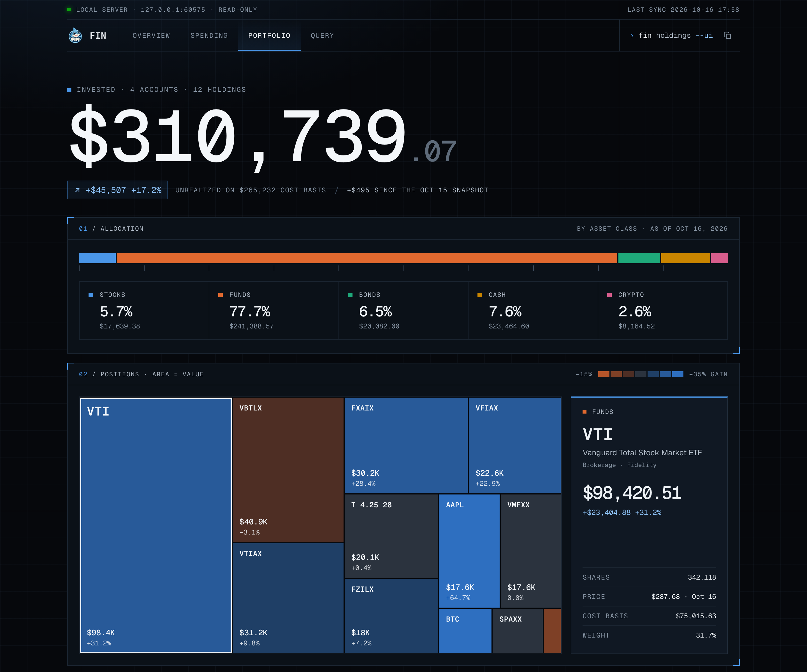The image size is (807, 672).
Task: Select the VMFXX treemap tile
Action: (x=531, y=551)
